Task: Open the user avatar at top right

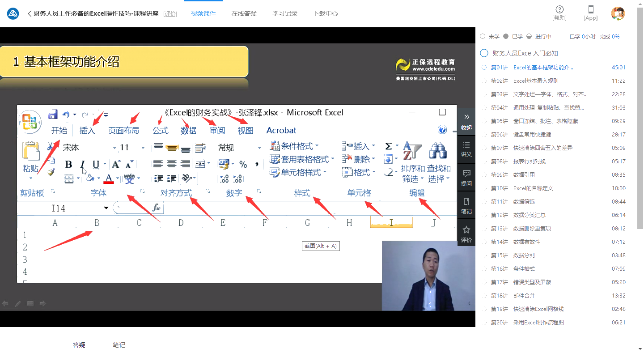Action: [619, 13]
